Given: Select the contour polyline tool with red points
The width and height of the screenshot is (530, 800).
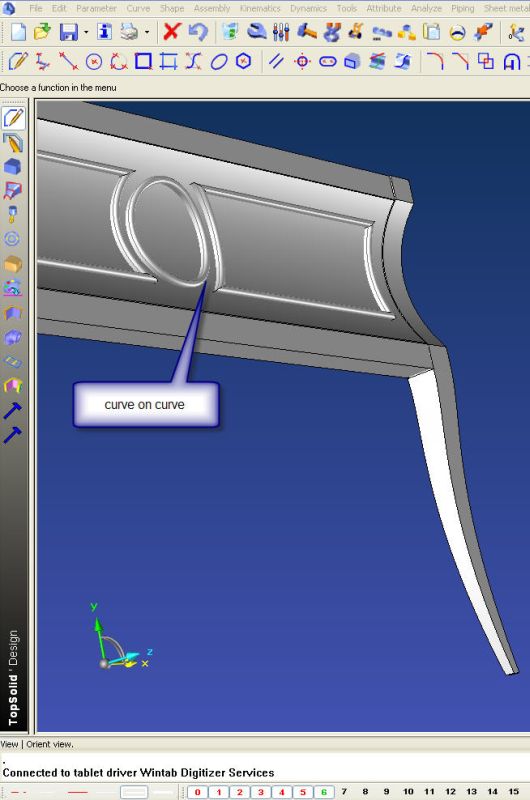Looking at the screenshot, I should 43,62.
